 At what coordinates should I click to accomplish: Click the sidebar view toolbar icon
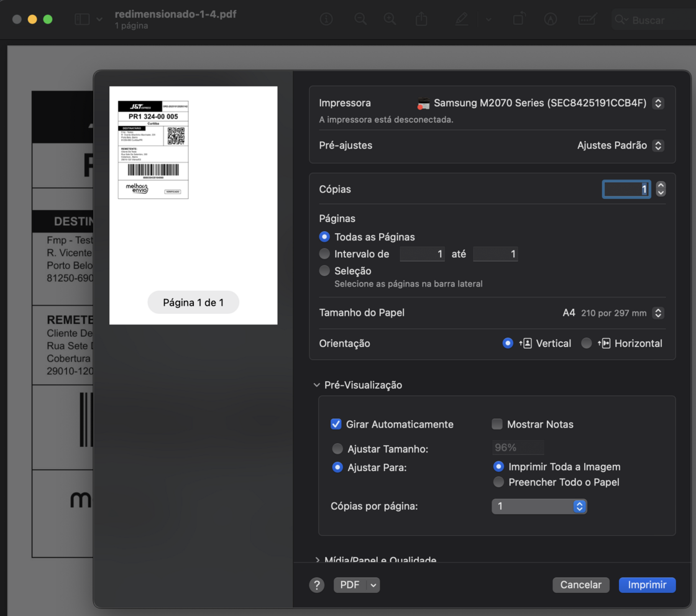pos(82,19)
